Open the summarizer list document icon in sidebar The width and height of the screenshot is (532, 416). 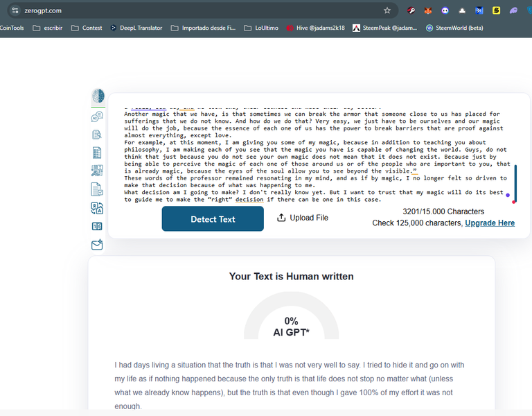click(97, 153)
